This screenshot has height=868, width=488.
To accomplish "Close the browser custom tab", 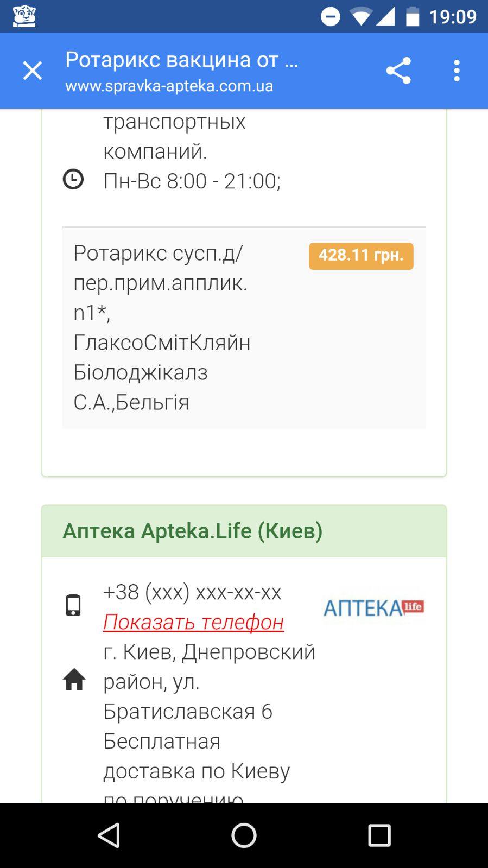I will [33, 71].
